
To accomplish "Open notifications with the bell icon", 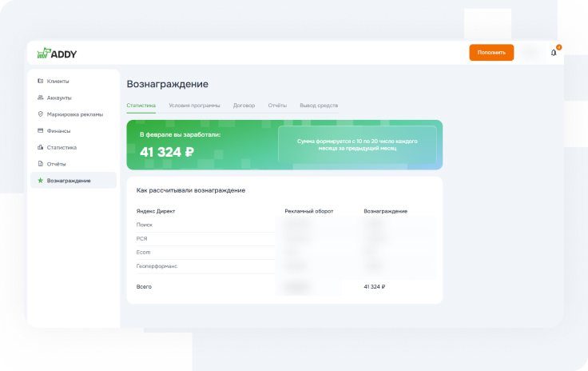I will tap(554, 53).
